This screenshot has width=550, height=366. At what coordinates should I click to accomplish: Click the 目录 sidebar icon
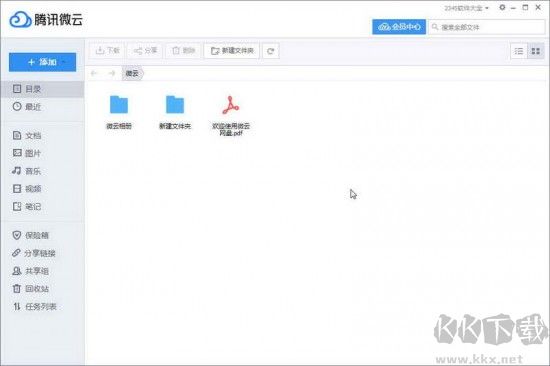pos(17,89)
